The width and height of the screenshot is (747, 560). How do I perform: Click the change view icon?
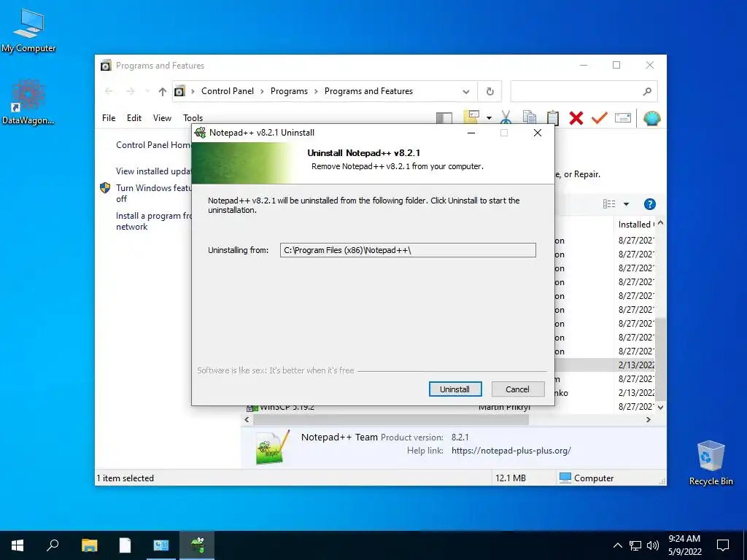pos(609,204)
